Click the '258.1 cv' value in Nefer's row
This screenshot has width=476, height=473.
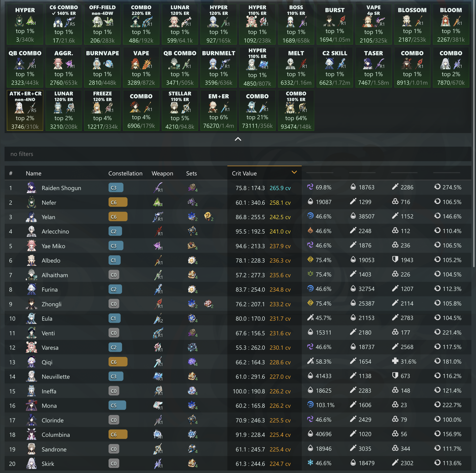point(280,202)
